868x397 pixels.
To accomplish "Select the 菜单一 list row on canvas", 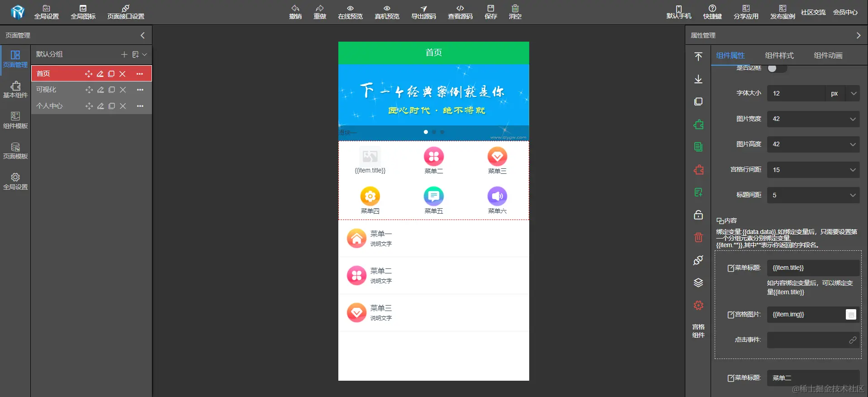I will tap(433, 239).
